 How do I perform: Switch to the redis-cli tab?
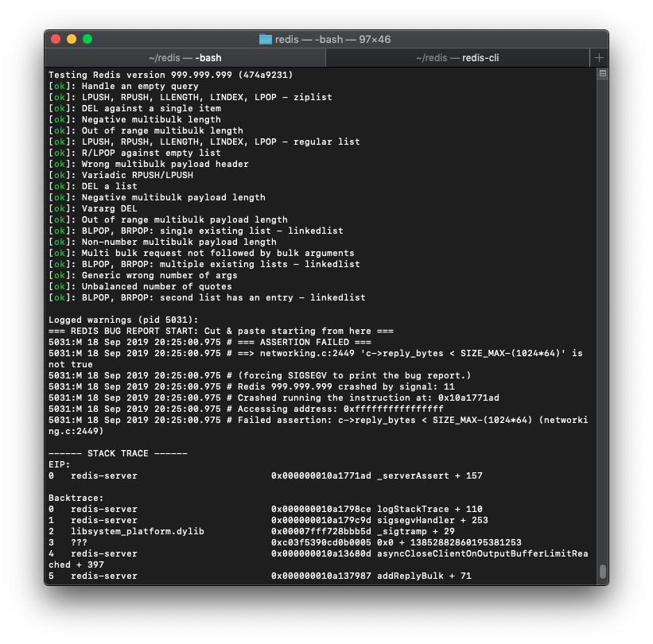457,57
